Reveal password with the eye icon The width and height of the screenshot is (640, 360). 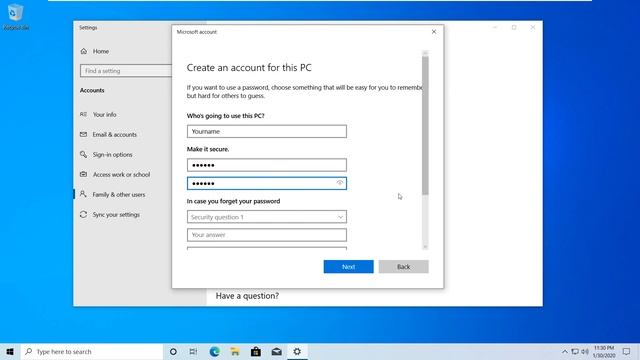(340, 183)
